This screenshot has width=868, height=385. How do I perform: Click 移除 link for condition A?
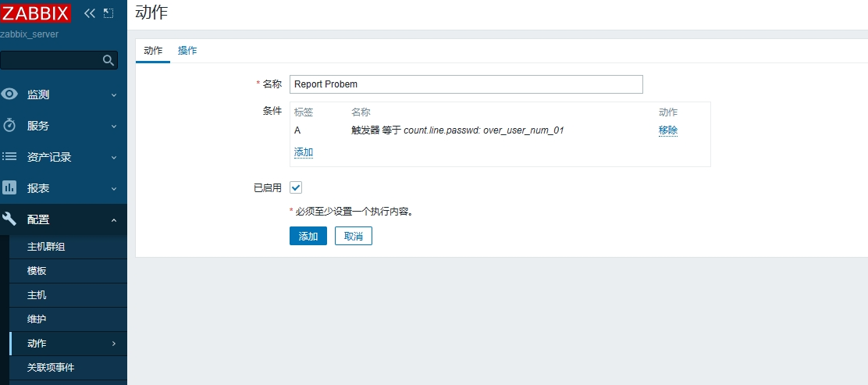click(667, 130)
